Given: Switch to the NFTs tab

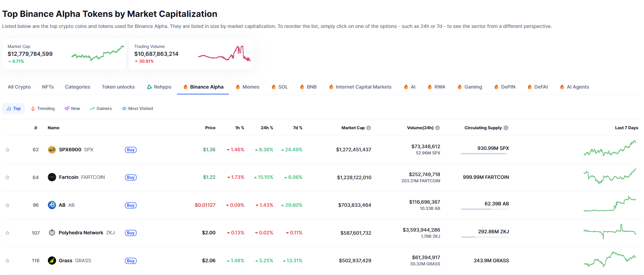Looking at the screenshot, I should click(48, 87).
